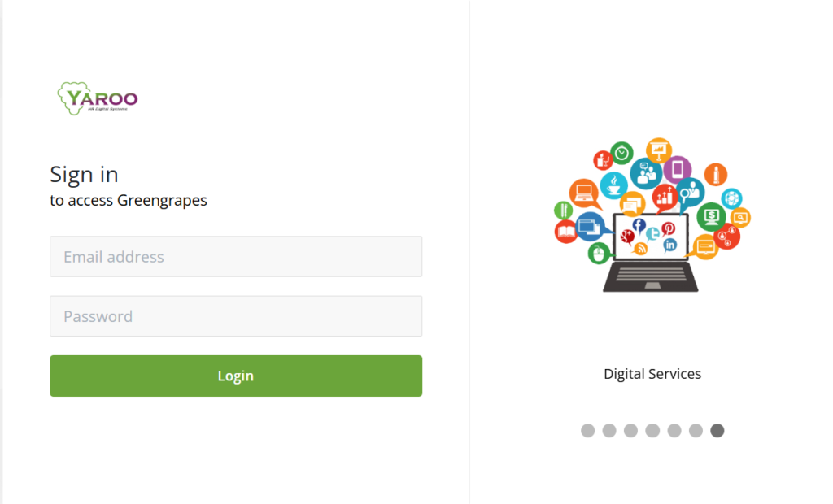Screen dimensions: 833x504
Task: Click the green clock icon
Action: [x=622, y=152]
